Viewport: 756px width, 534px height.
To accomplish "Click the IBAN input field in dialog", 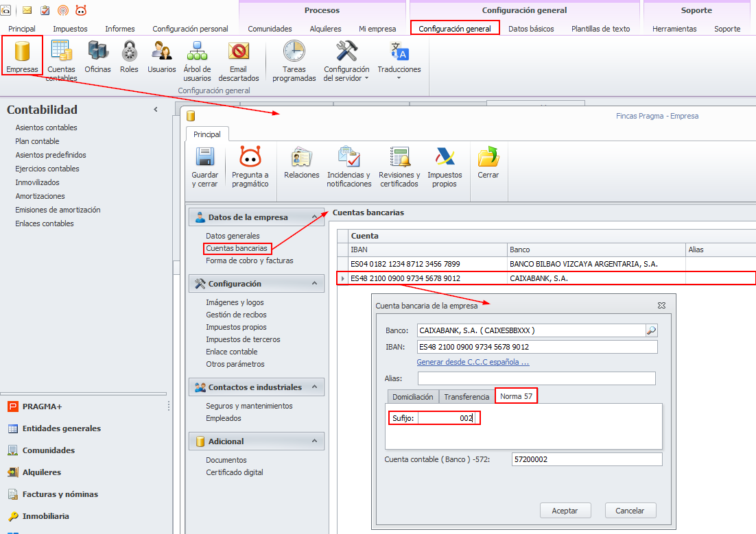I will (537, 347).
